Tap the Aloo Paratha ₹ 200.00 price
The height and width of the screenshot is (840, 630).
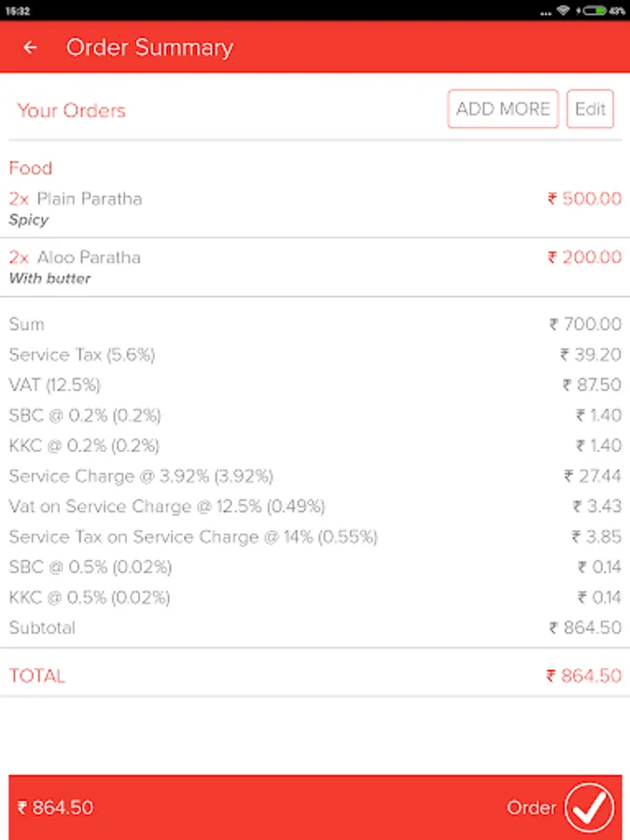tap(584, 258)
